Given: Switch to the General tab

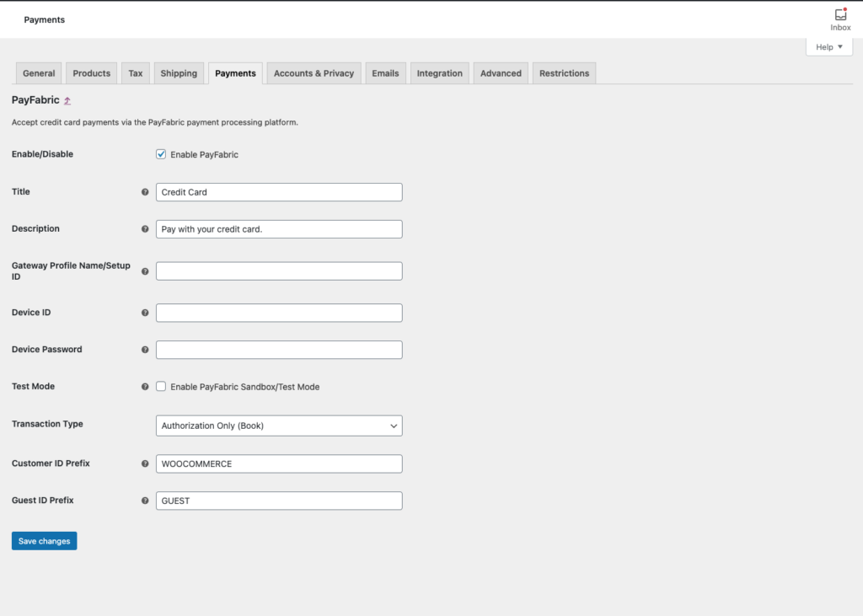Looking at the screenshot, I should (x=39, y=73).
